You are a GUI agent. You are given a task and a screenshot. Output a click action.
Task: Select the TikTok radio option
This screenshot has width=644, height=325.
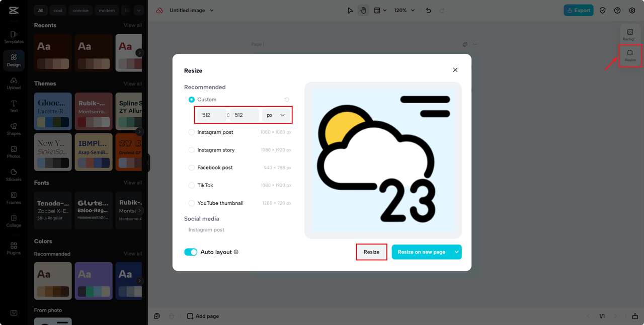point(192,185)
